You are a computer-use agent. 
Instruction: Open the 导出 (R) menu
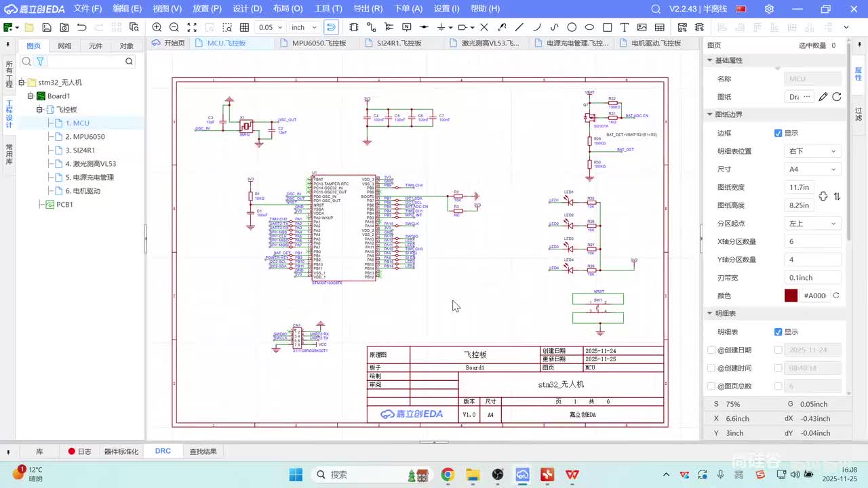[x=368, y=9]
